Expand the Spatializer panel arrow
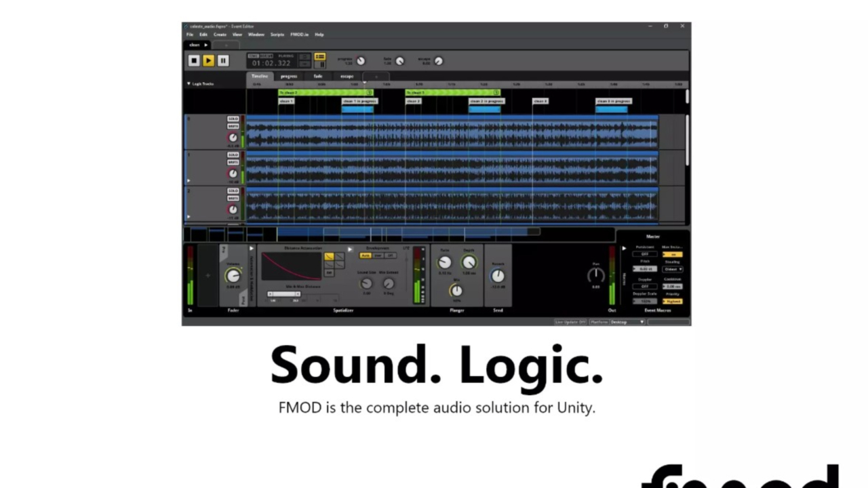This screenshot has width=868, height=488. point(350,249)
